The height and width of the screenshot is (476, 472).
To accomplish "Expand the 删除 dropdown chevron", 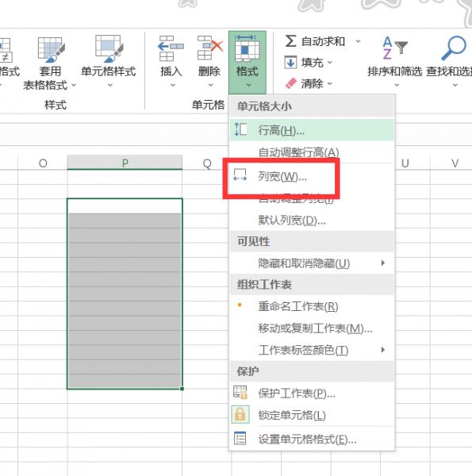I will (x=211, y=86).
